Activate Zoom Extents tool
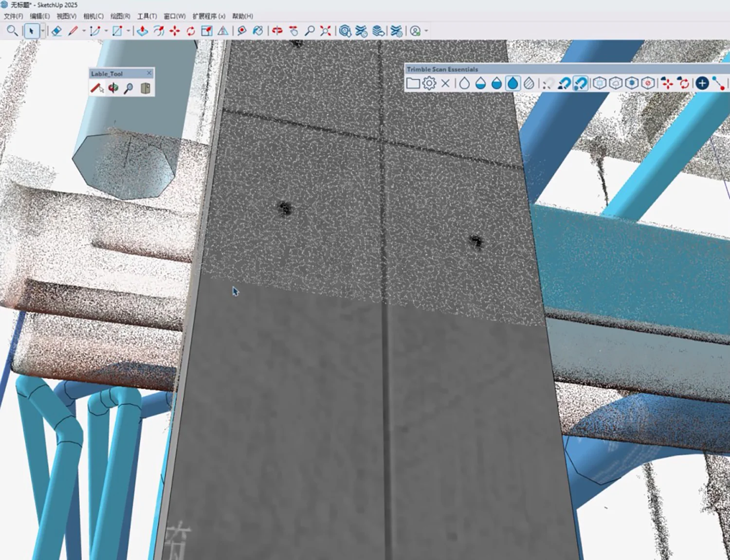 click(326, 31)
